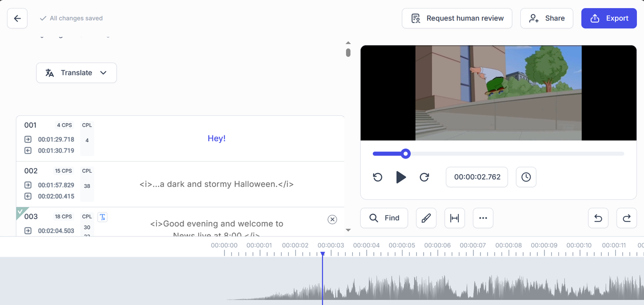Screen dimensions: 644x305
Task: Click start timestamp 00:02:04.503
Action: (x=56, y=231)
